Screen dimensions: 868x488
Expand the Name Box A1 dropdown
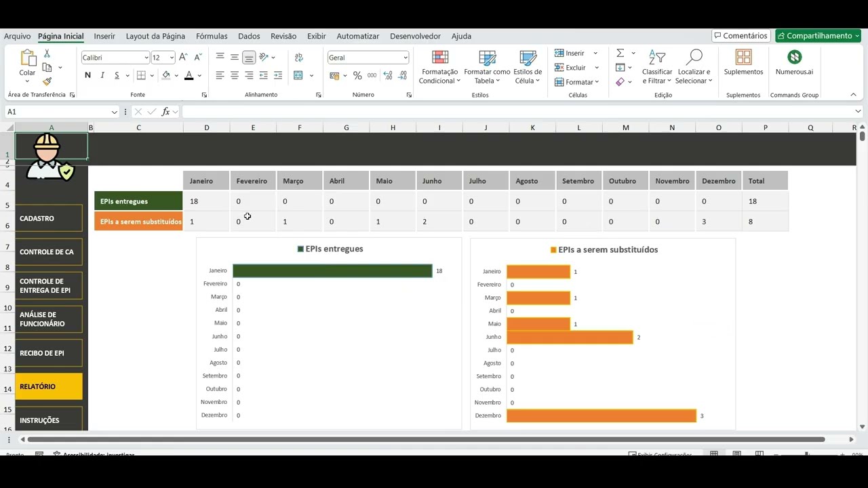114,112
